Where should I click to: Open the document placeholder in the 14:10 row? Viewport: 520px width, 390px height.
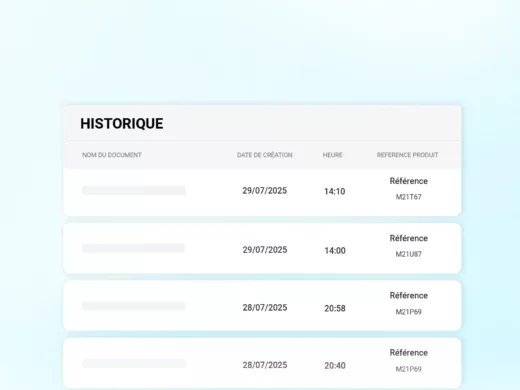click(134, 191)
